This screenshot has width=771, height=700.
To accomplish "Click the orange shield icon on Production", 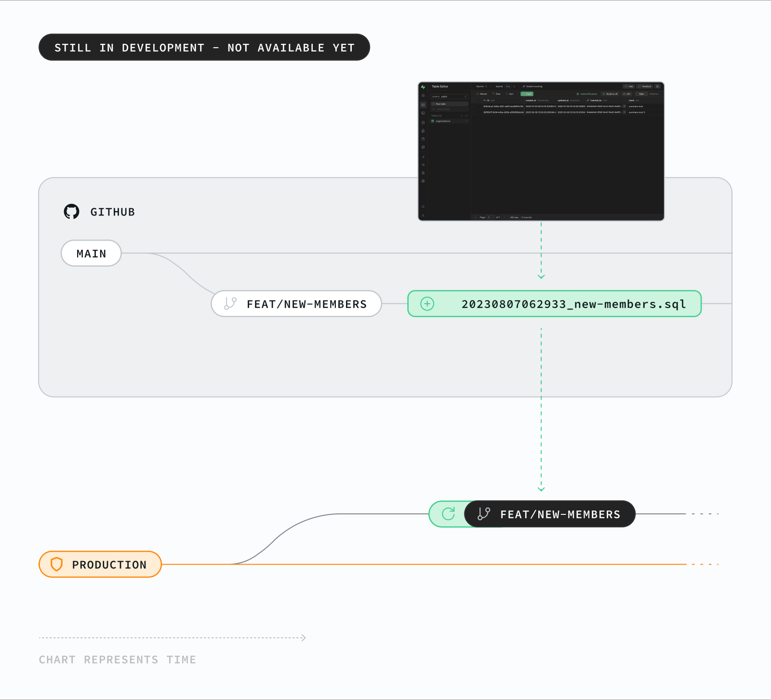I will coord(57,564).
